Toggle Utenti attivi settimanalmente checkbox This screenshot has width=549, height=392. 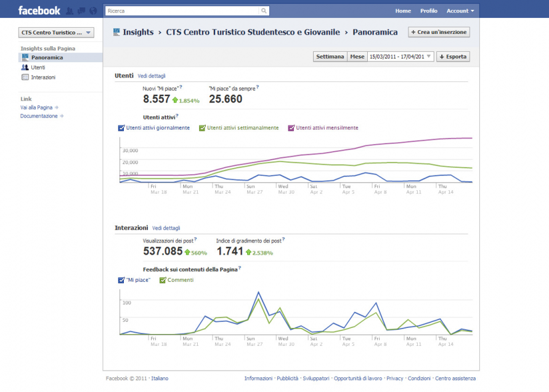point(202,128)
